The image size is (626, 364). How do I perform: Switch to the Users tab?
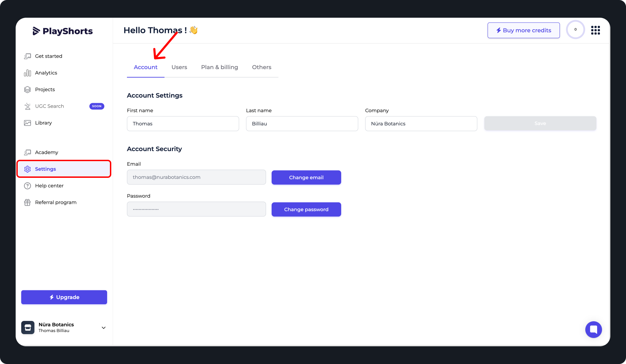[179, 67]
